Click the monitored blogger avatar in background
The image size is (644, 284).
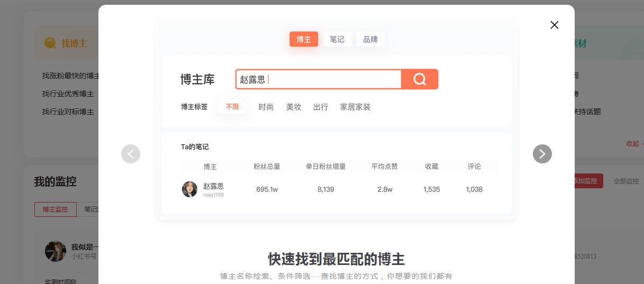tap(56, 251)
